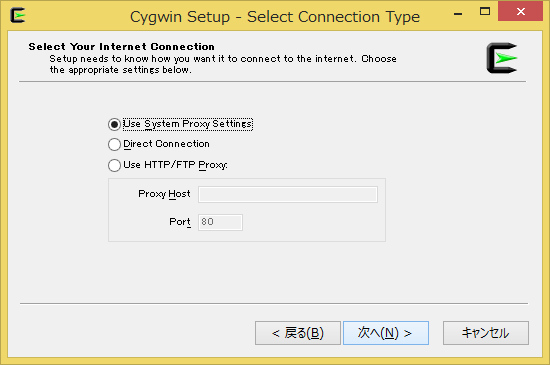This screenshot has height=365, width=550.
Task: Click the Port number field
Action: pyautogui.click(x=220, y=222)
